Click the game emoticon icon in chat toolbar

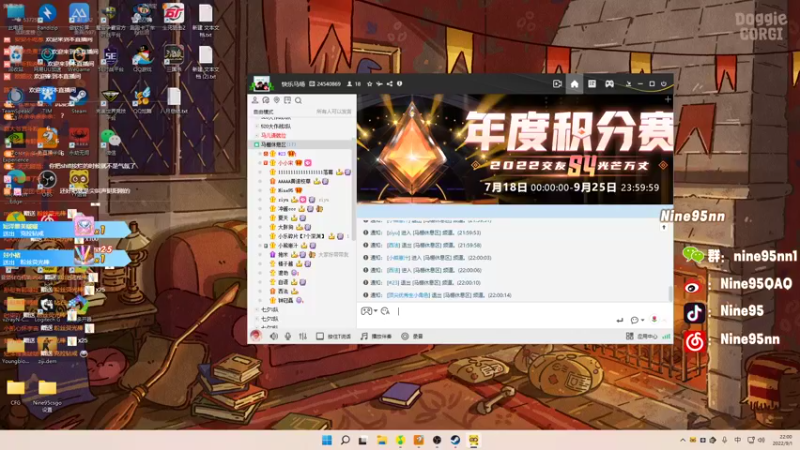pos(366,311)
